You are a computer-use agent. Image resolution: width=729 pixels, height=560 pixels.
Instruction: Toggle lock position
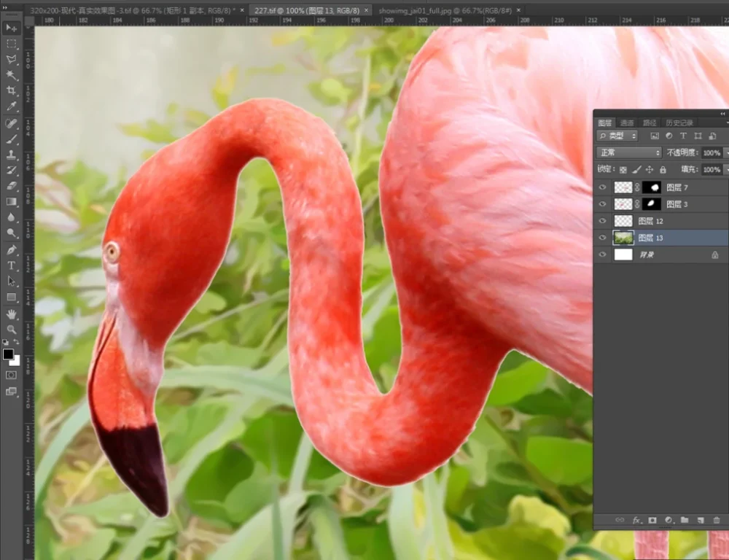[650, 170]
